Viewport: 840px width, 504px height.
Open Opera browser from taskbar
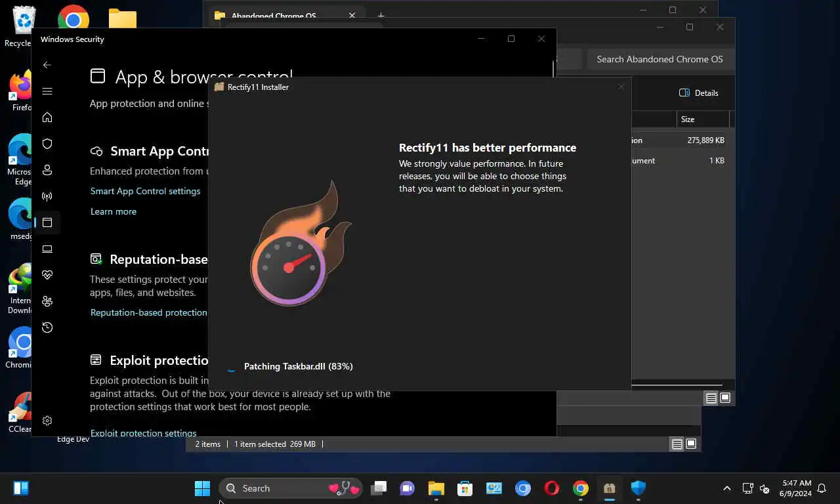552,488
